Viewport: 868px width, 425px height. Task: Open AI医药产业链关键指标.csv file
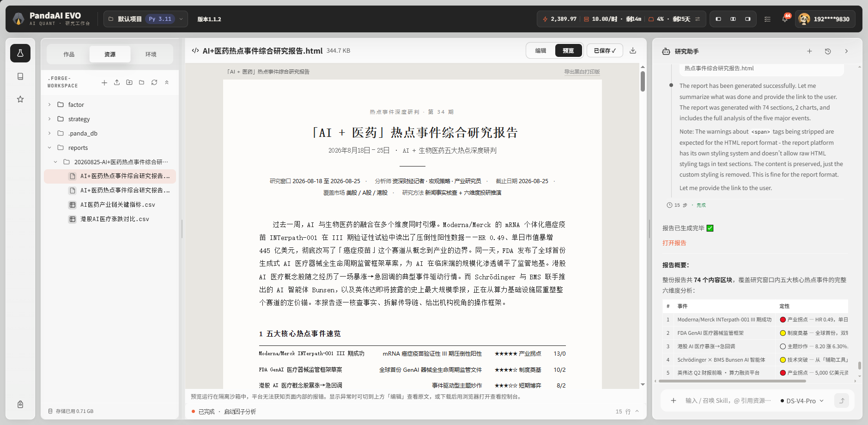click(110, 205)
